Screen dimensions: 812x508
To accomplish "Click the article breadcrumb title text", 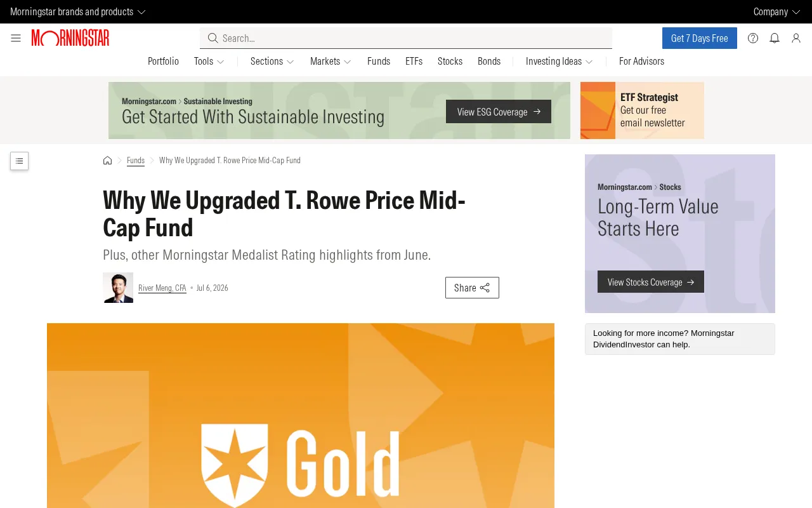I will tap(230, 160).
